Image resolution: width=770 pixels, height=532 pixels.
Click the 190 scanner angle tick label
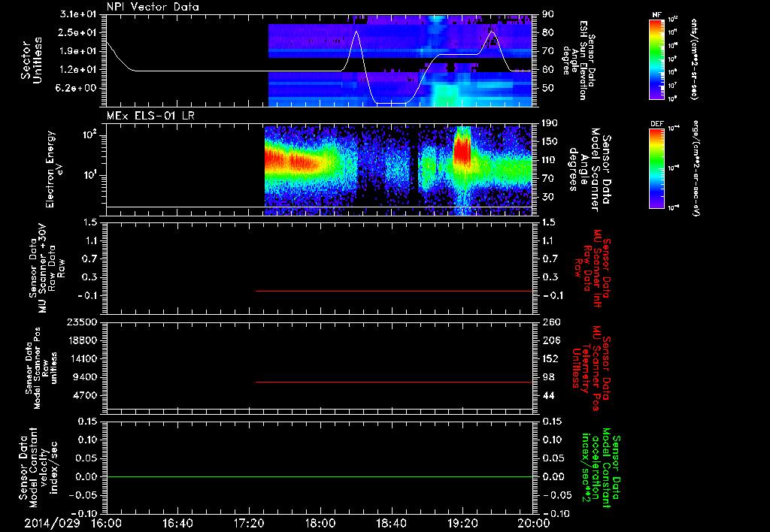(x=549, y=123)
